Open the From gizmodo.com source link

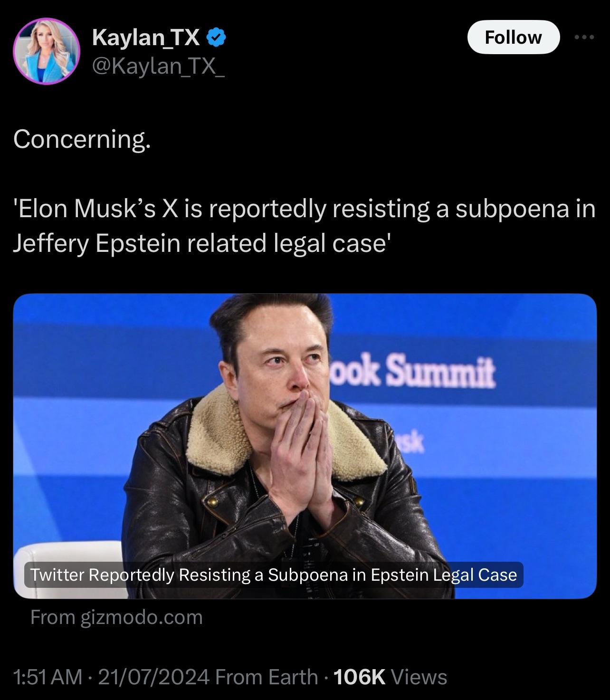click(x=116, y=617)
